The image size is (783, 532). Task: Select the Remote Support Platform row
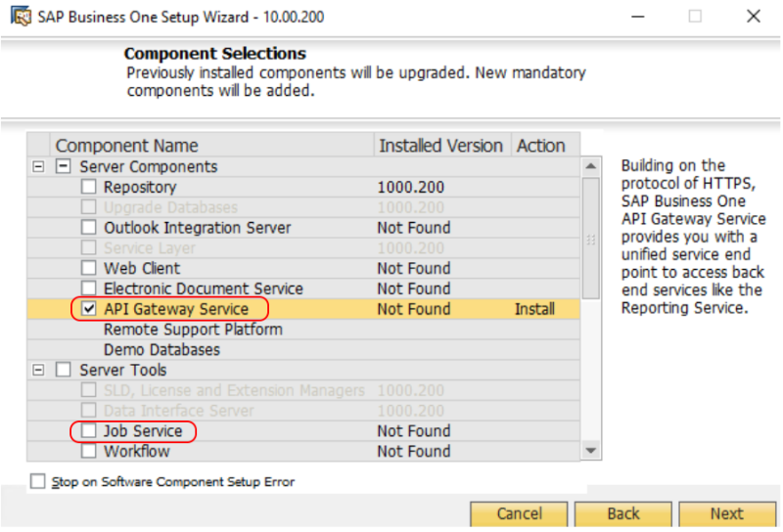tap(303, 330)
